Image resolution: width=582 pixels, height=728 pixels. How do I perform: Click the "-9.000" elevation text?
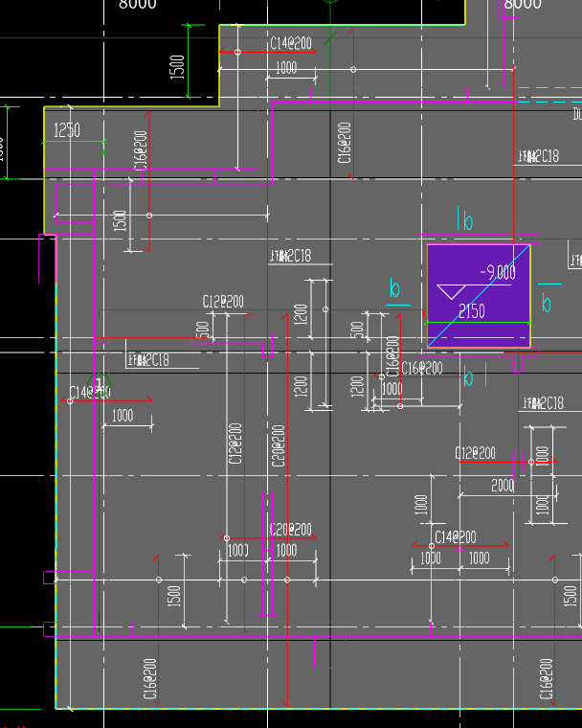(498, 272)
